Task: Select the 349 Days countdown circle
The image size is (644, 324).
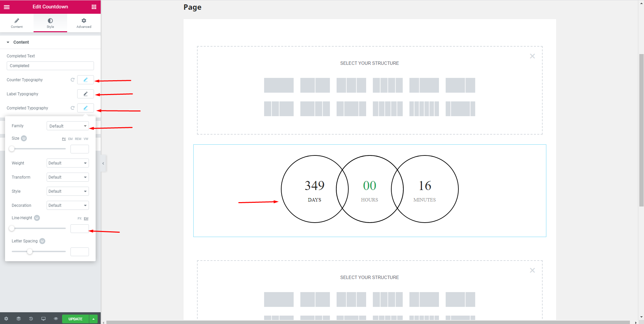Action: [314, 189]
